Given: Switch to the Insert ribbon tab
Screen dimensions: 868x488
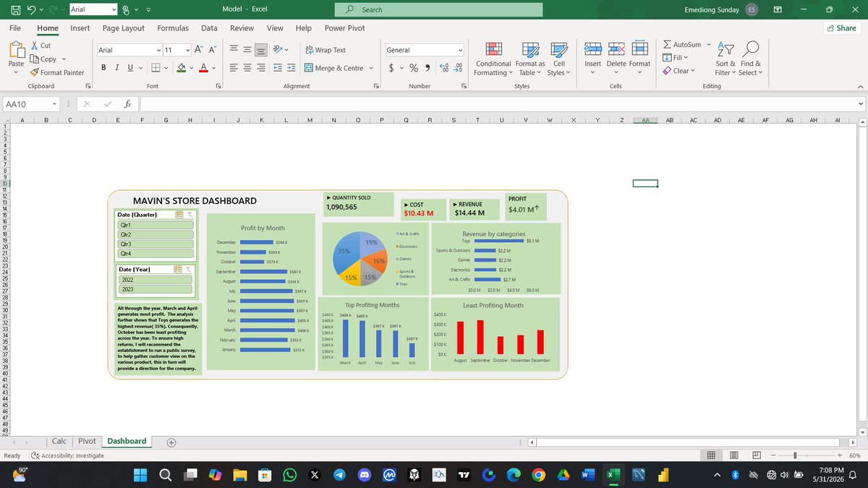Looking at the screenshot, I should point(80,28).
